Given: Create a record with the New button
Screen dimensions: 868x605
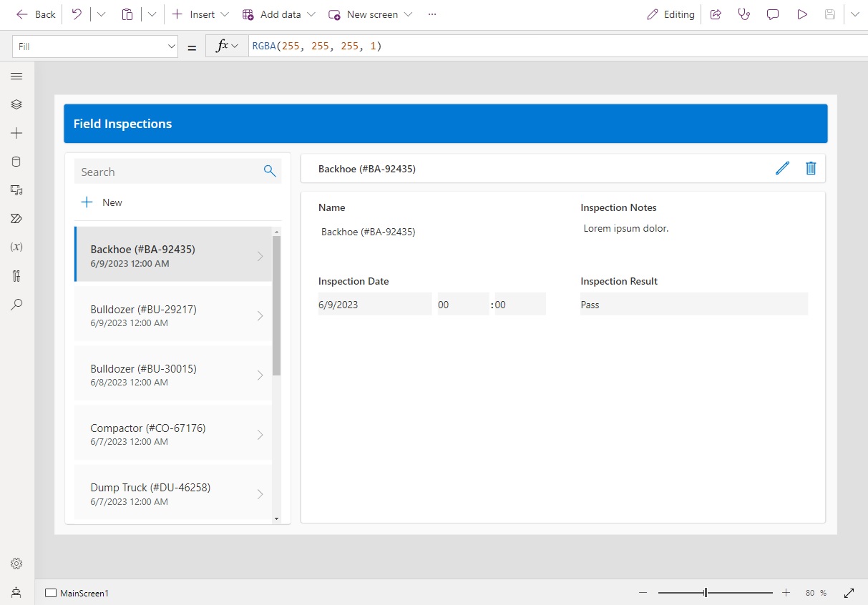Looking at the screenshot, I should pyautogui.click(x=101, y=202).
